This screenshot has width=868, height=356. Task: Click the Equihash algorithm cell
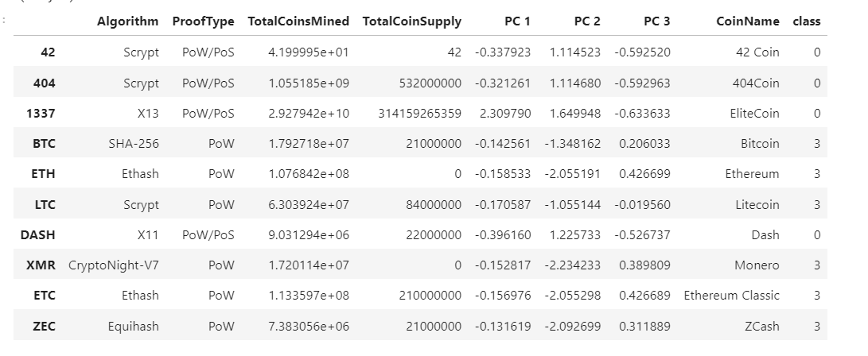click(x=134, y=326)
